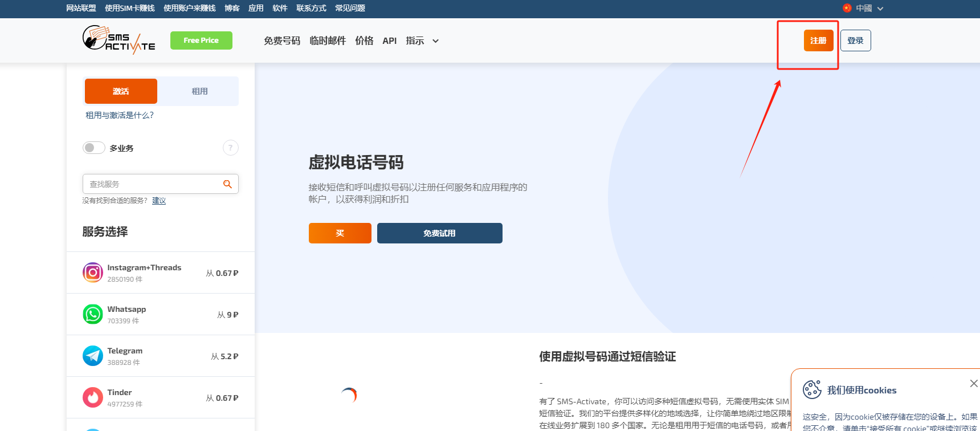
Task: Click Whatsapp price 从 9 ₽
Action: tap(228, 315)
